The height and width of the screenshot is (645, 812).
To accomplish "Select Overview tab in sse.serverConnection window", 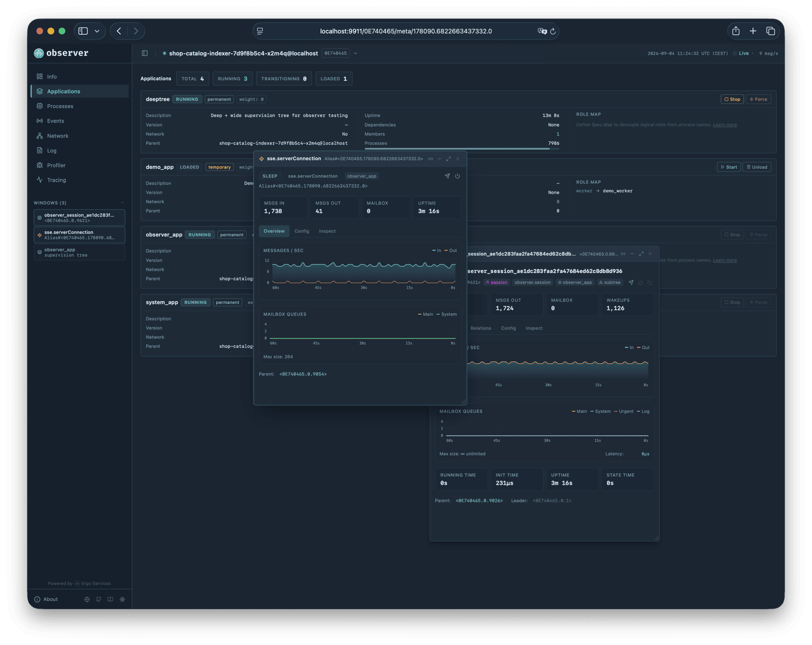I will tap(274, 231).
